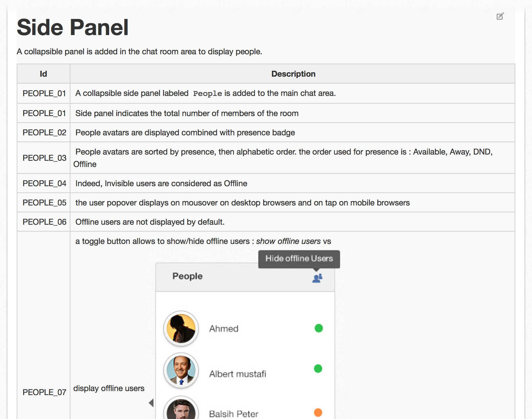Click the Id column header

(43, 74)
